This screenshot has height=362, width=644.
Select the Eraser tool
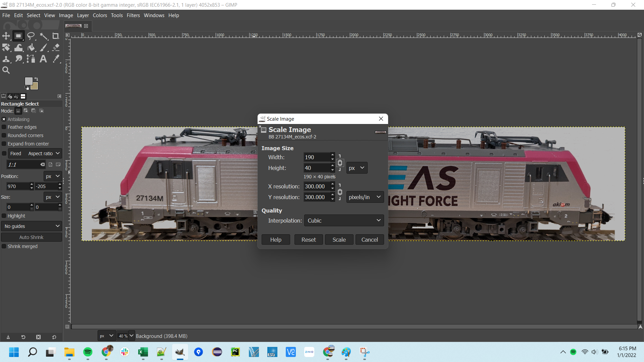(56, 47)
